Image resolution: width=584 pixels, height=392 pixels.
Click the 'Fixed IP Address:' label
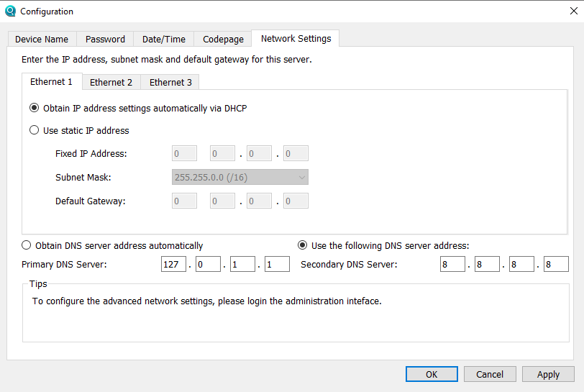[91, 153]
